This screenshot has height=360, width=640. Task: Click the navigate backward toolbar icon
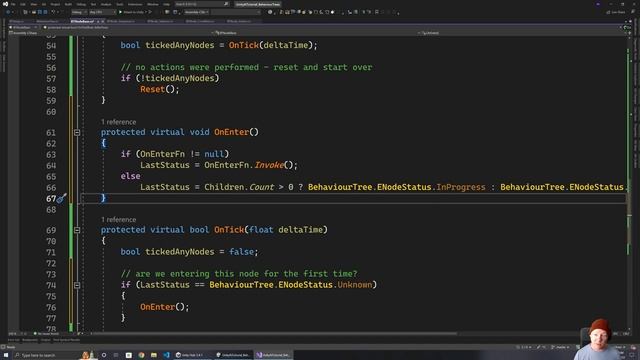pos(8,12)
